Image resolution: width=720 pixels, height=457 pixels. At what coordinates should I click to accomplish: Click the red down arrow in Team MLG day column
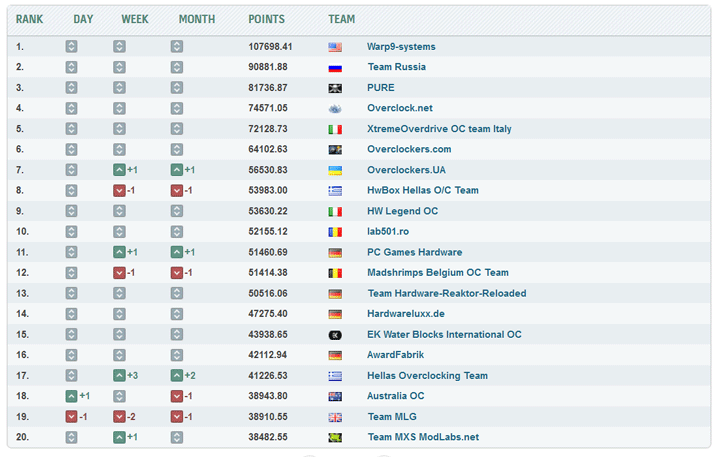71,417
